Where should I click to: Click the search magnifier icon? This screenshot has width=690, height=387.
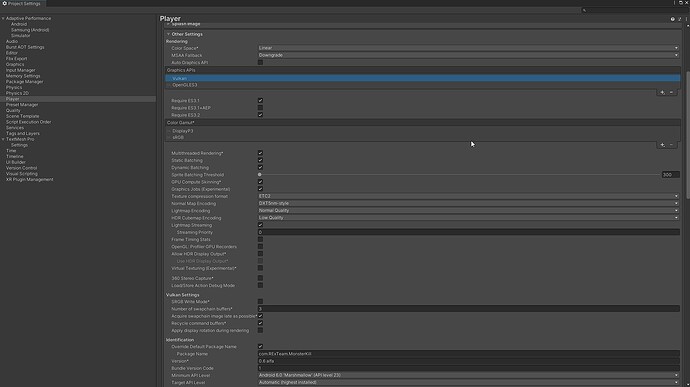[584, 10]
